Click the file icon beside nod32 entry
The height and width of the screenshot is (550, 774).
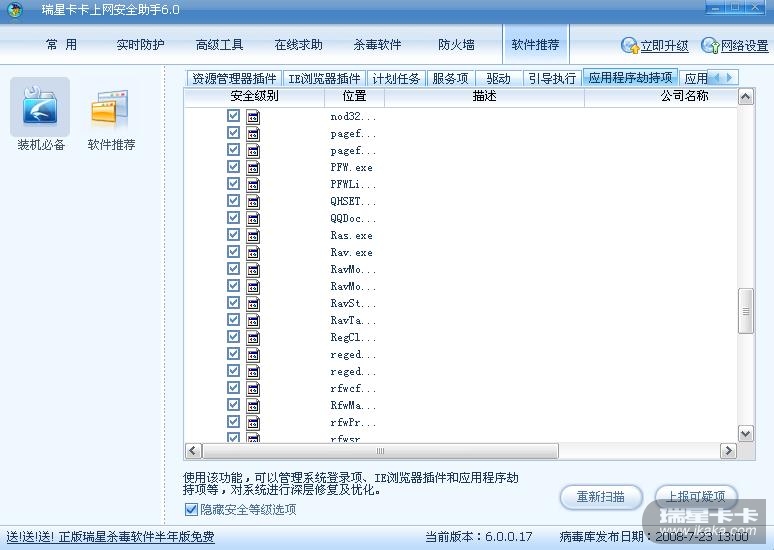tap(253, 117)
